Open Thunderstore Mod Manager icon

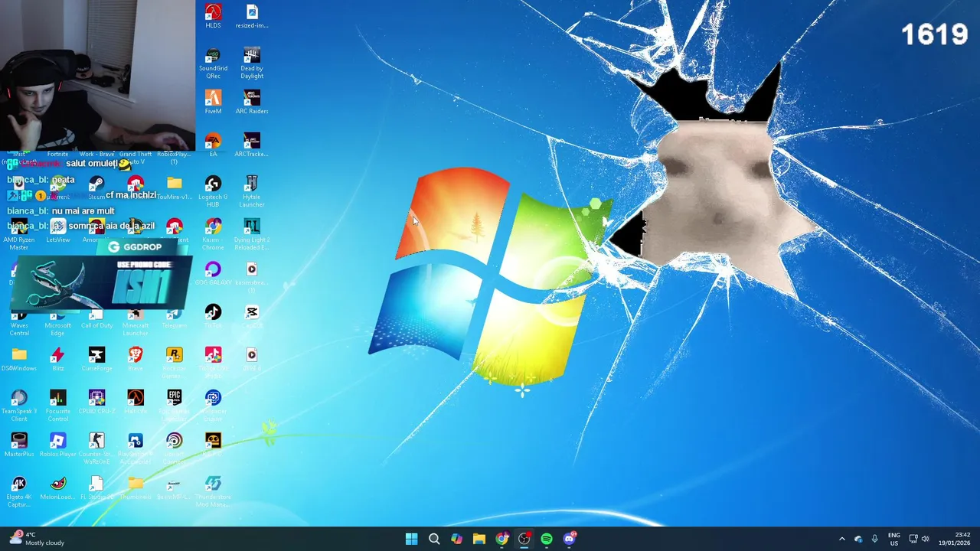point(213,491)
